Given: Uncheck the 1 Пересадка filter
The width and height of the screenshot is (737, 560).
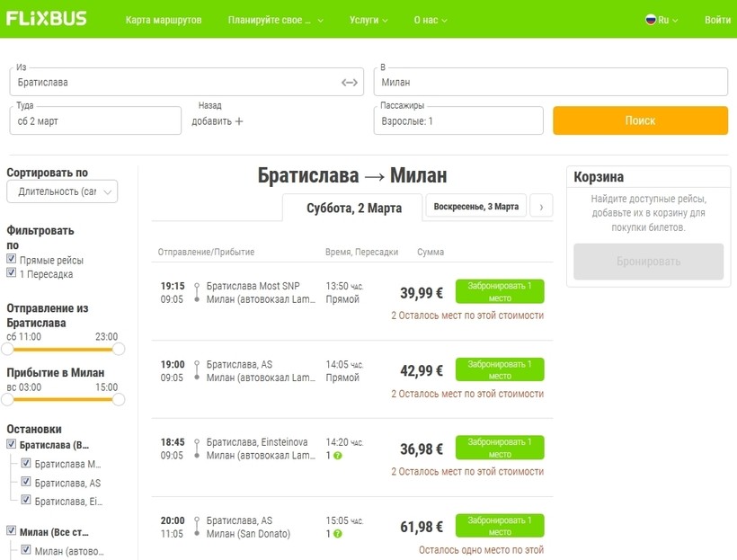Looking at the screenshot, I should point(12,273).
